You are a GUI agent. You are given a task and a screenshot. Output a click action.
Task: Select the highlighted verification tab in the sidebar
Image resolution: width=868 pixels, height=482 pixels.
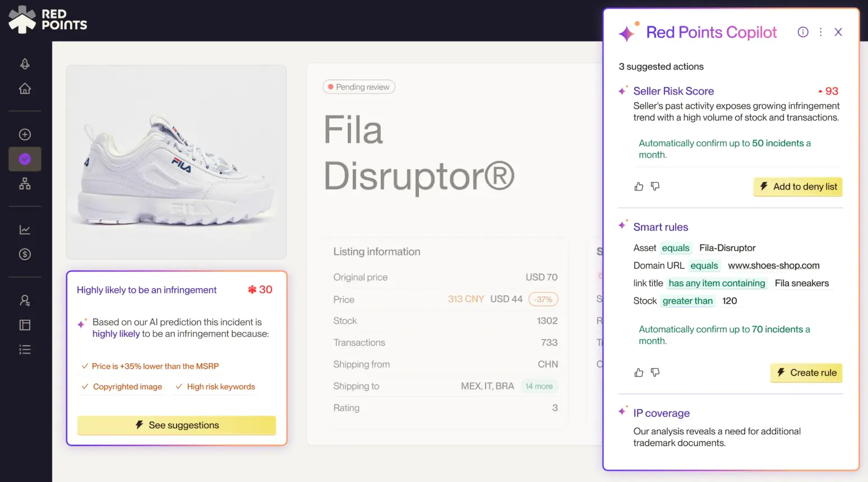25,159
